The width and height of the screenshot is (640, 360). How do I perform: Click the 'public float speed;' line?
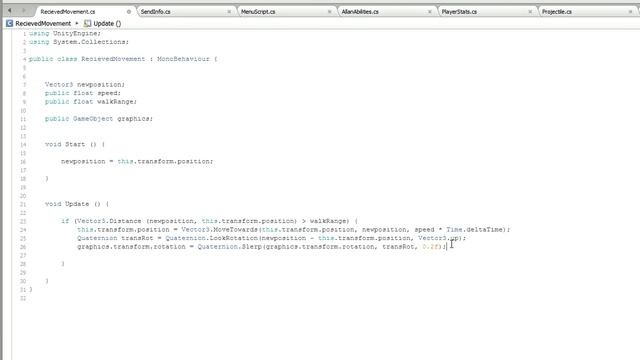pyautogui.click(x=83, y=93)
